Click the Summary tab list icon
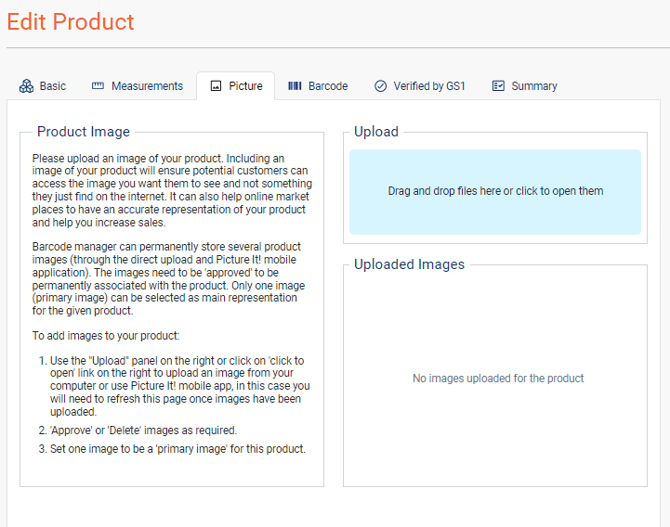The width and height of the screenshot is (670, 527). point(498,86)
